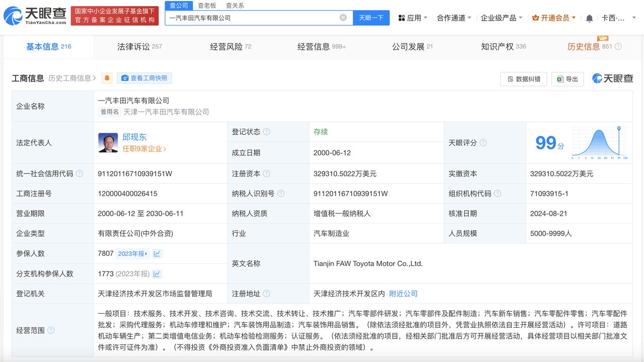This screenshot has height=362, width=644.
Task: Open 企业级产品 dropdown menu
Action: tap(502, 18)
